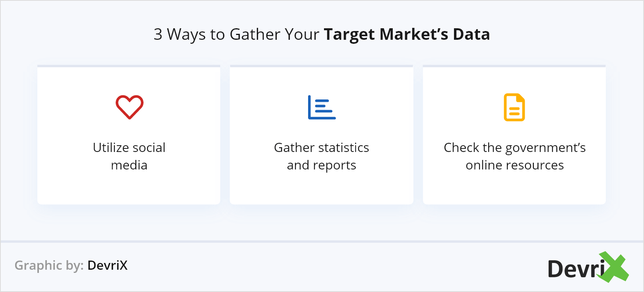Click the "Utilize social" text line
644x292 pixels.
pos(129,148)
